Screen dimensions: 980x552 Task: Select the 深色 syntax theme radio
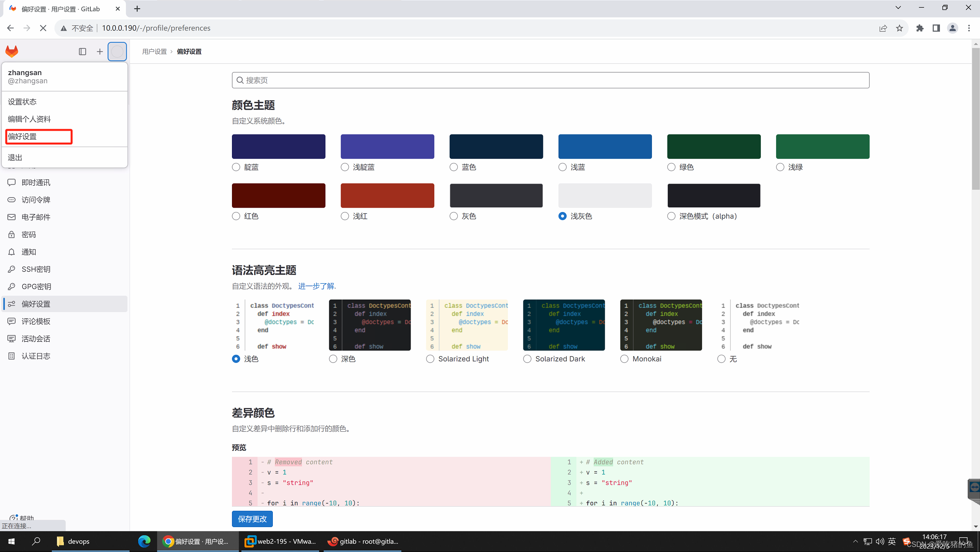pyautogui.click(x=333, y=359)
